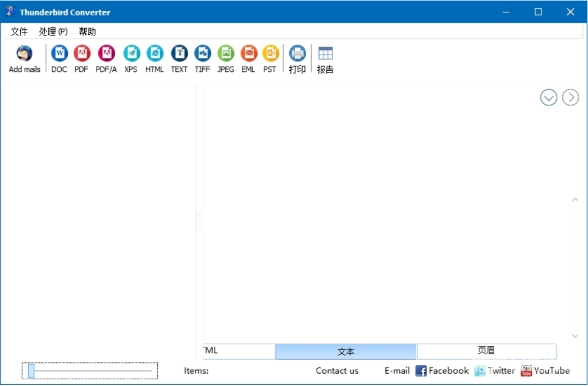Close the Thunderbird Converter window
Viewport: 588px width, 386px height.
[571, 12]
